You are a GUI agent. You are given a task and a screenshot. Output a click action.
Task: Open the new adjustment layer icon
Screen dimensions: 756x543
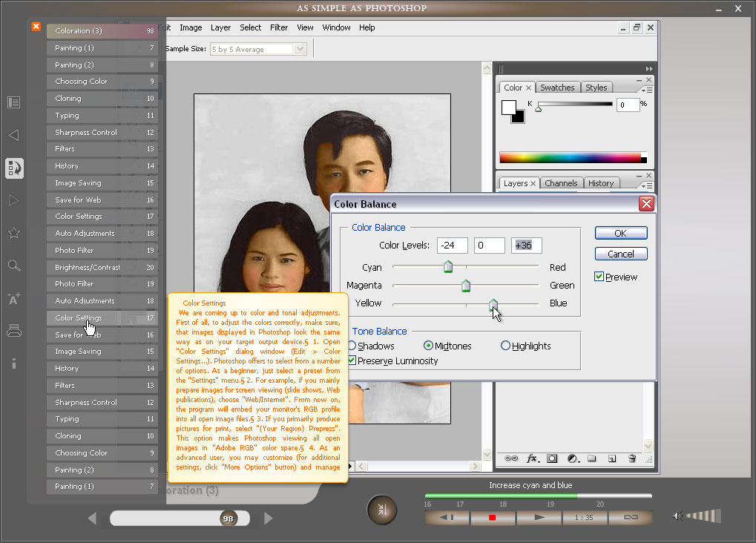573,458
